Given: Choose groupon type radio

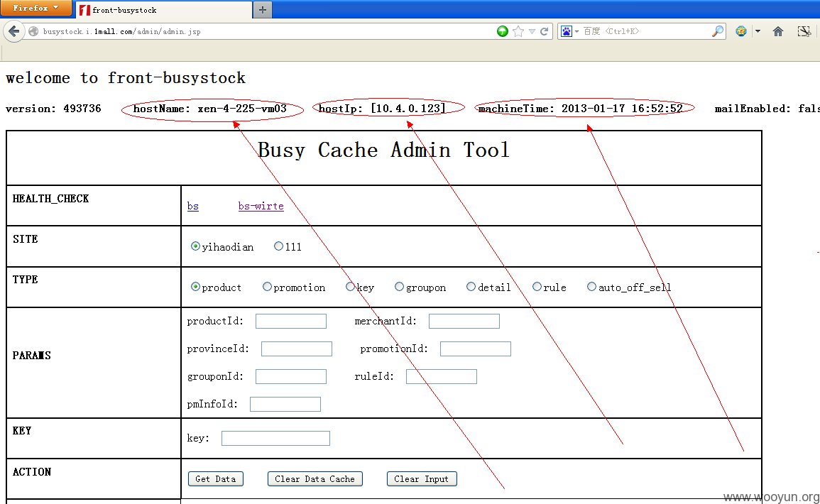Looking at the screenshot, I should [x=399, y=287].
